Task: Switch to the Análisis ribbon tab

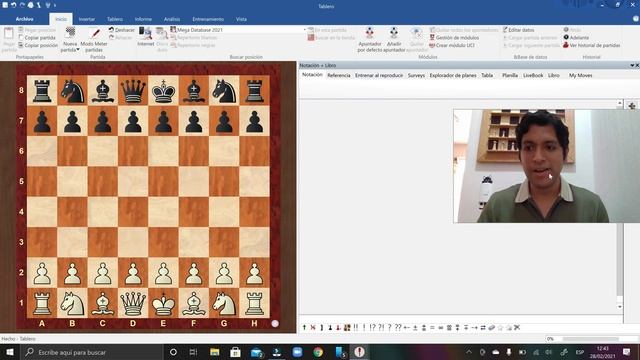Action: click(172, 19)
